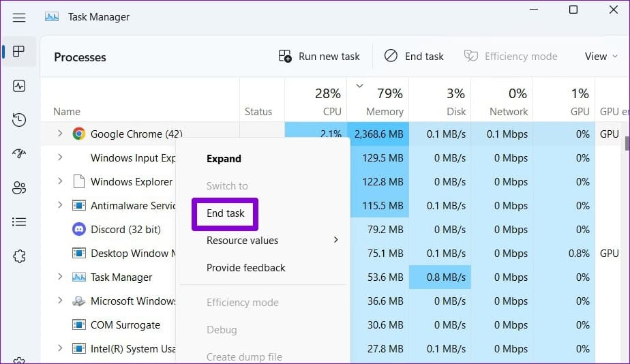Click the 129.5 MB memory cell
Image resolution: width=630 pixels, height=364 pixels.
(x=380, y=157)
